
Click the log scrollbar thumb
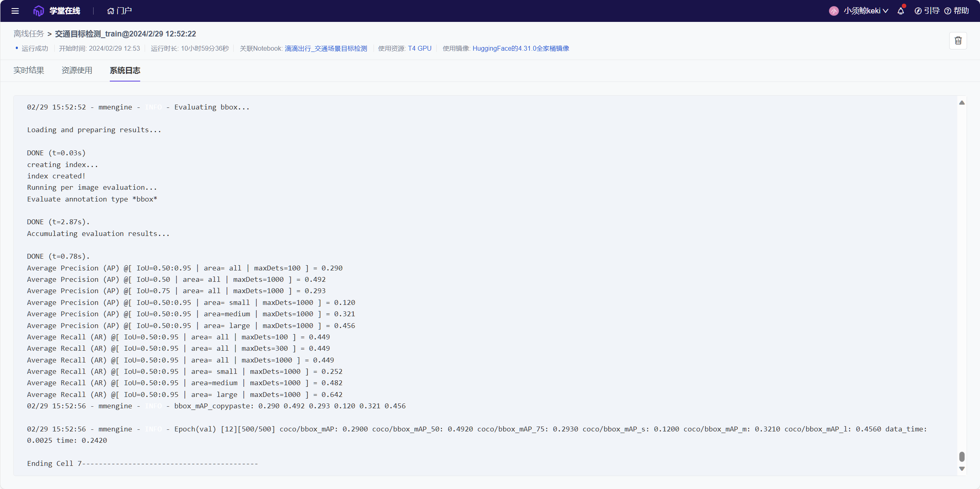tap(962, 457)
